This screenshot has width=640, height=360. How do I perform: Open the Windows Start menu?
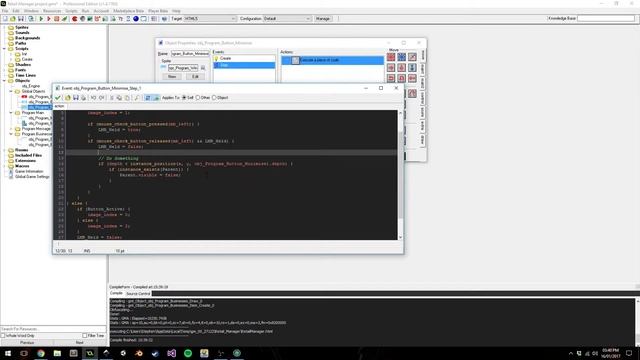point(8,353)
